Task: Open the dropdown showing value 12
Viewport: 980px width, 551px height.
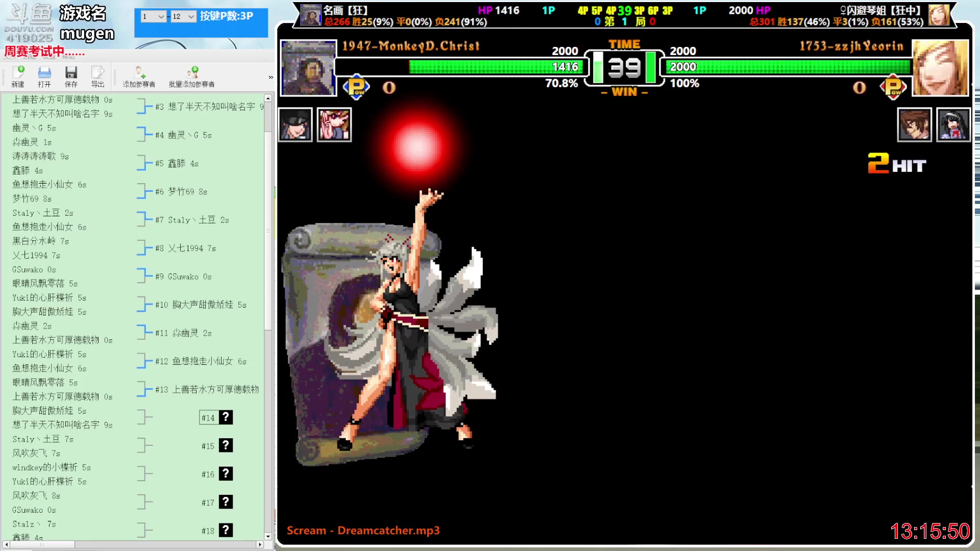Action: (x=183, y=16)
